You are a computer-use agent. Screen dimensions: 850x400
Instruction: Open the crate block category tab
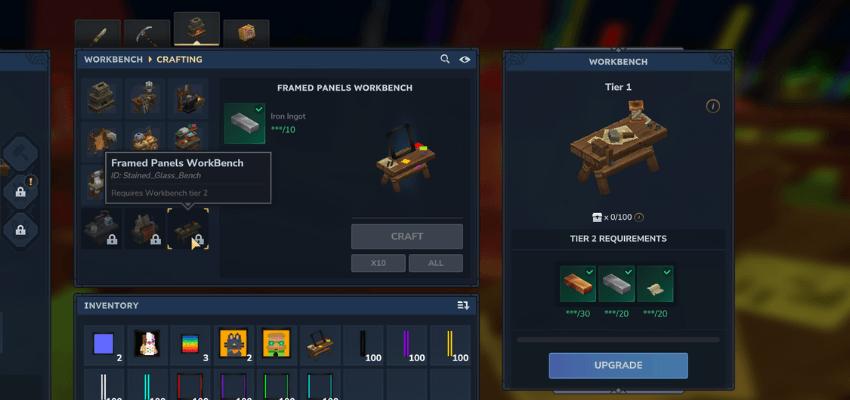246,34
